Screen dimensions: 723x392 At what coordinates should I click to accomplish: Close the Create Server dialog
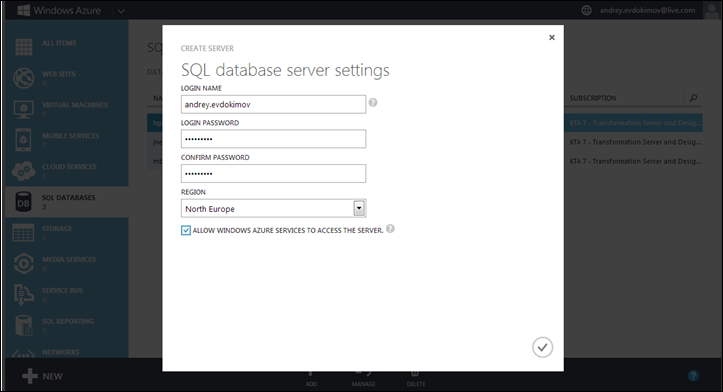click(x=551, y=37)
